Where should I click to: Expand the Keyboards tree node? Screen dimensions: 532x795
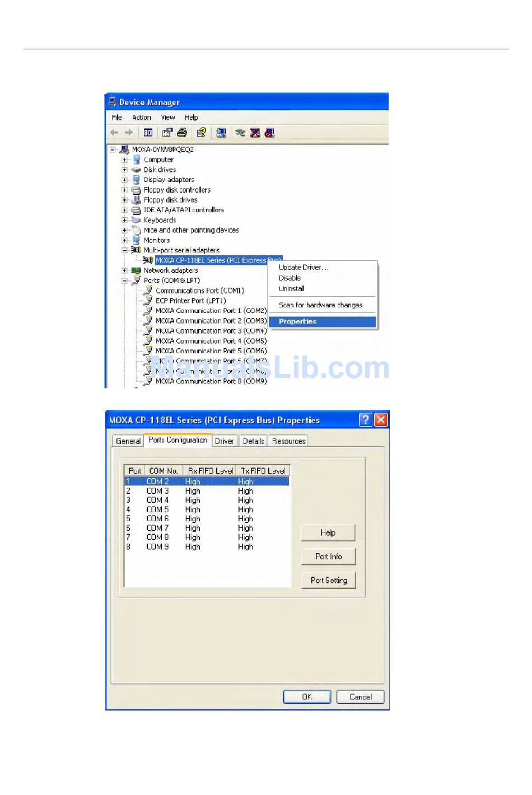pos(124,220)
